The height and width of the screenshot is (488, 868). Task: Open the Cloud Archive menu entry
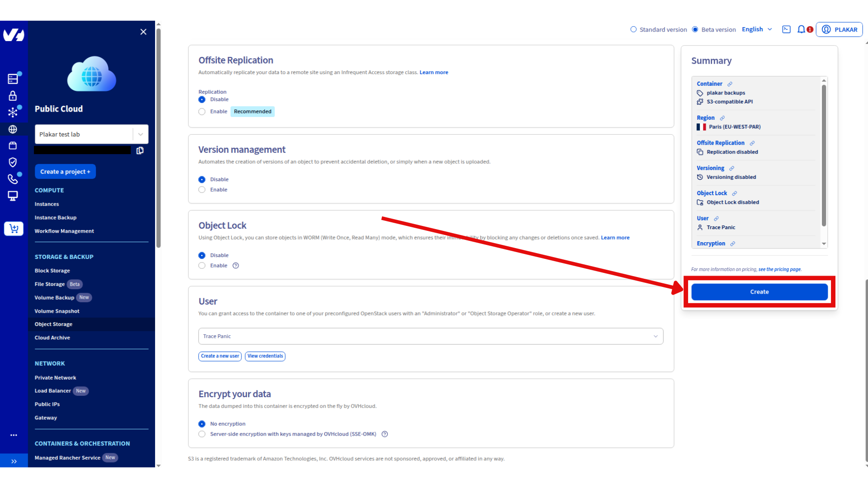[x=52, y=337]
